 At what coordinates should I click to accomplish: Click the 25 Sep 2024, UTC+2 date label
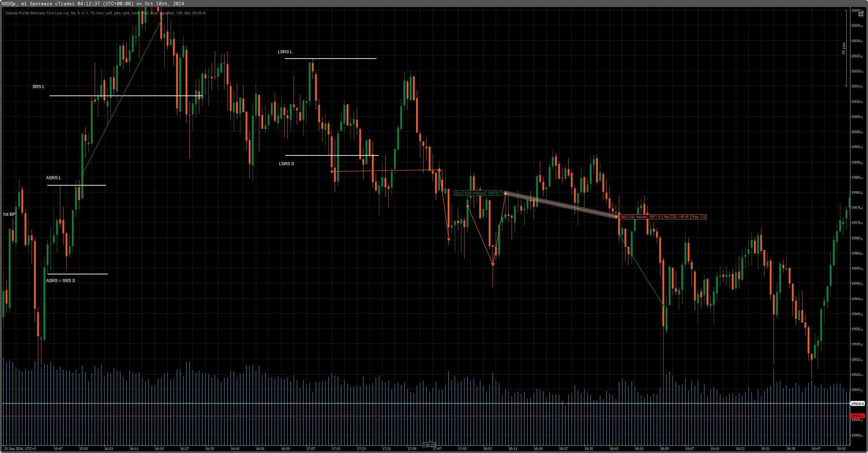20,448
